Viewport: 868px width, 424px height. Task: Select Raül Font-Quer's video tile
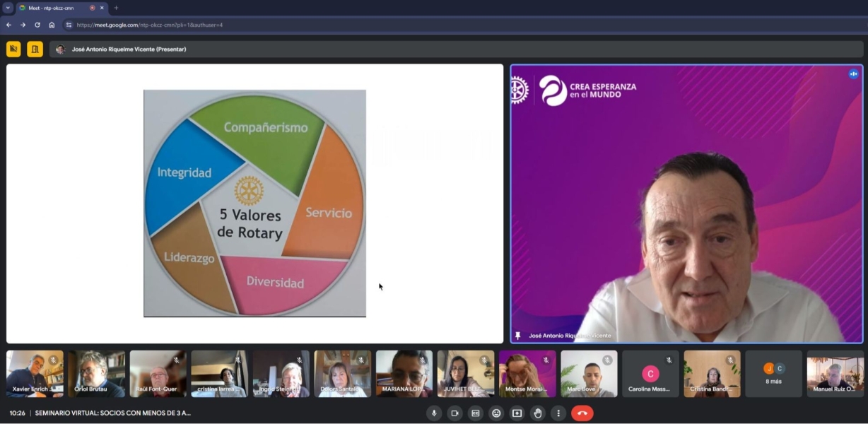click(158, 374)
